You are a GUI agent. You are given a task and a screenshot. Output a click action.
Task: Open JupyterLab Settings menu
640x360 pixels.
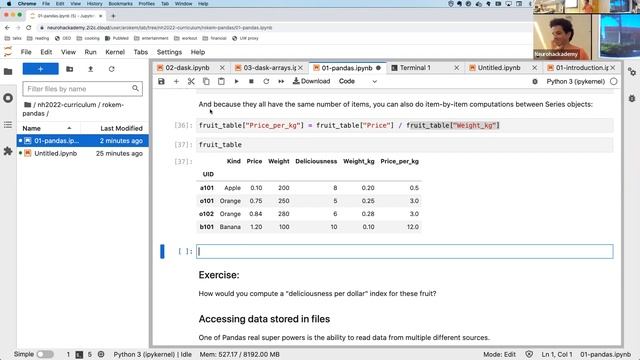[169, 52]
